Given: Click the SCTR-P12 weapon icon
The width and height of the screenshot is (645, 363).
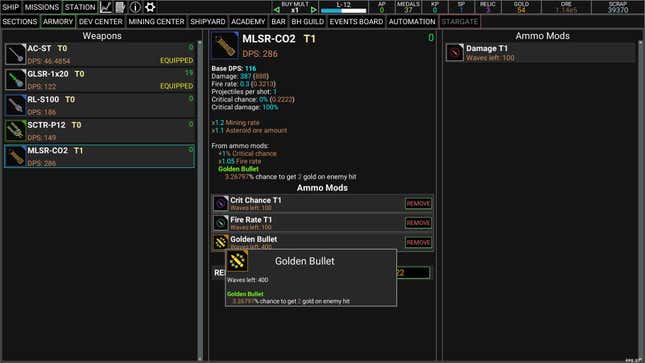Looking at the screenshot, I should (16, 131).
